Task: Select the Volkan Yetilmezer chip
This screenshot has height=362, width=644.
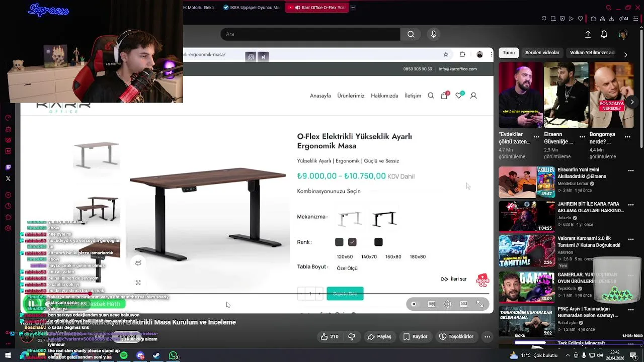Action: click(x=592, y=53)
